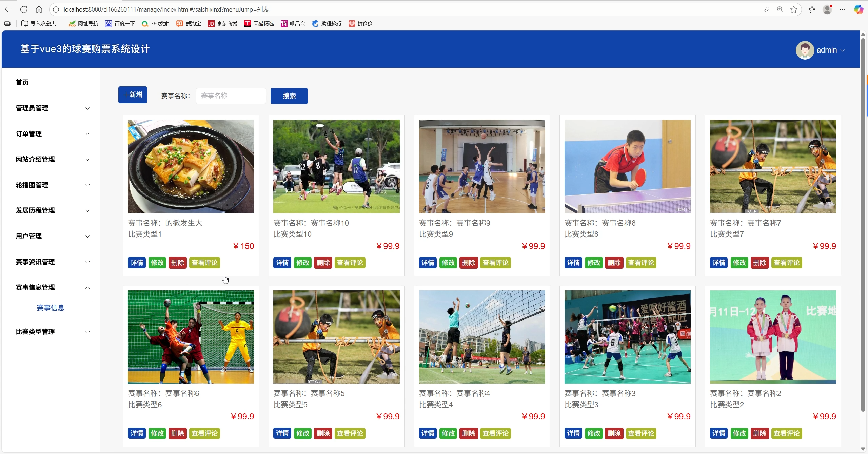Open browser settings ellipsis menu

click(843, 9)
